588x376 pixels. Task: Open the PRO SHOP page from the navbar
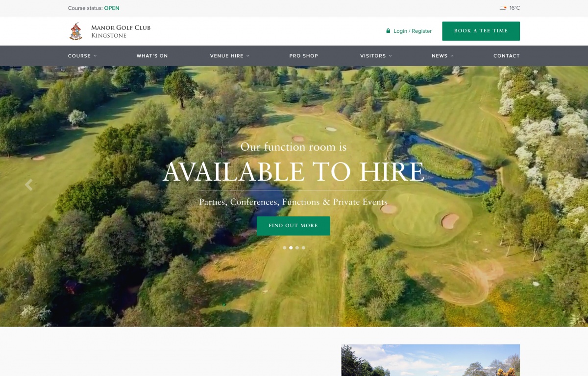tap(303, 56)
